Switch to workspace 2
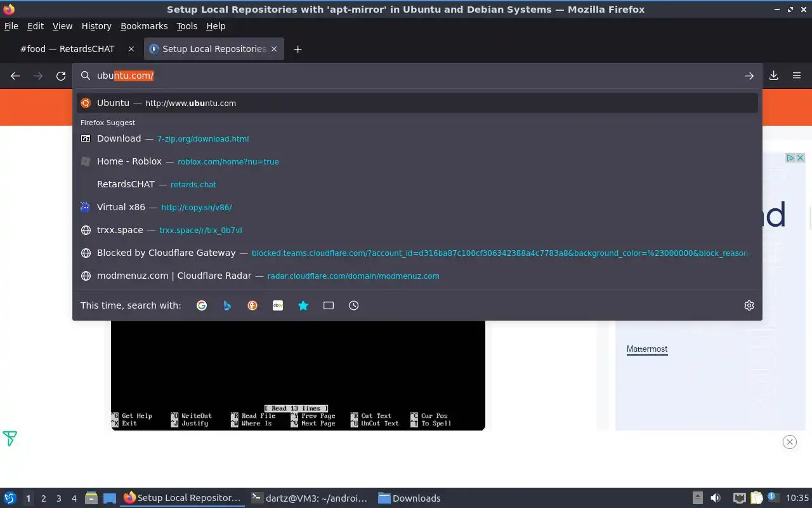Viewport: 812px width, 508px height. (x=44, y=498)
